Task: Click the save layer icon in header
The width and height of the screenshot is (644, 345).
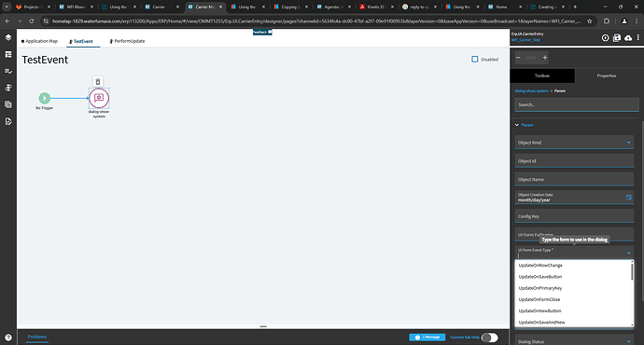Action: (617, 37)
